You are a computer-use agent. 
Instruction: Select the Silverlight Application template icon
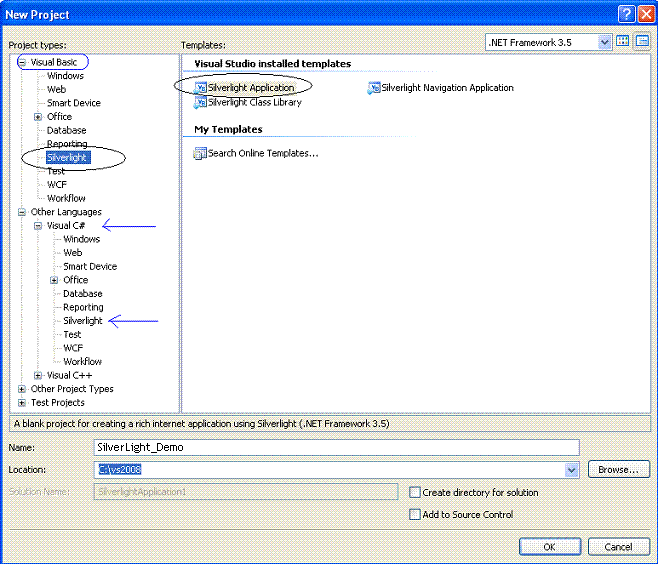point(201,88)
